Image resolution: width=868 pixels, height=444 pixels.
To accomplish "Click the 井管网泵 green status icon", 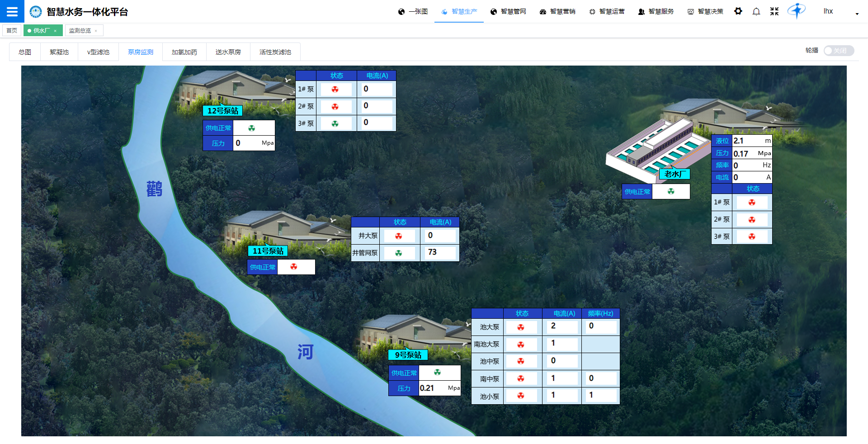I will pos(398,253).
